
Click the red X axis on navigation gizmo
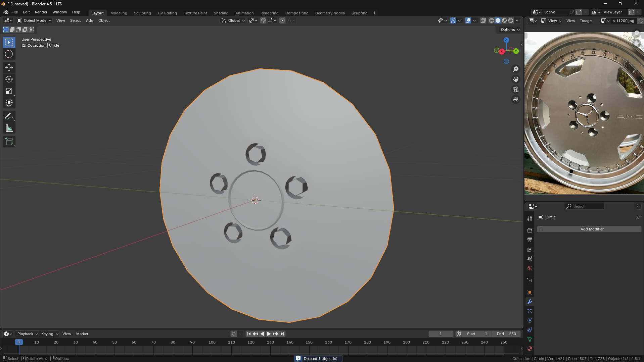pyautogui.click(x=502, y=52)
